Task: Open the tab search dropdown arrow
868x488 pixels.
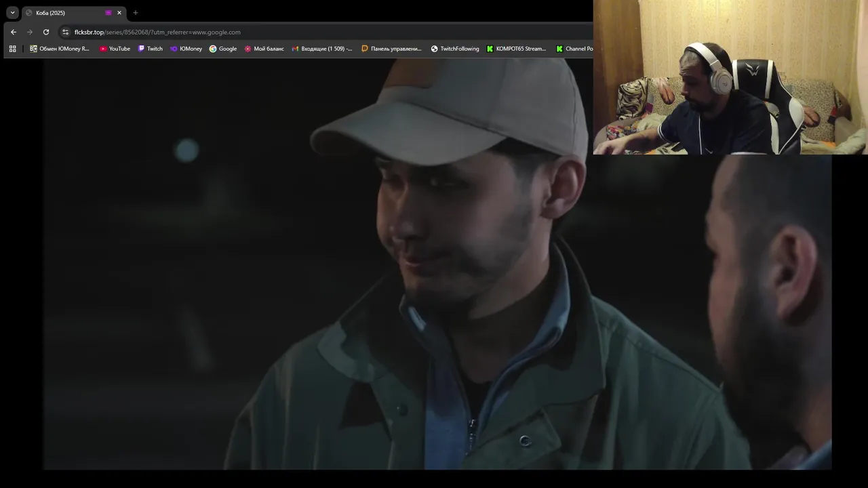Action: point(12,13)
